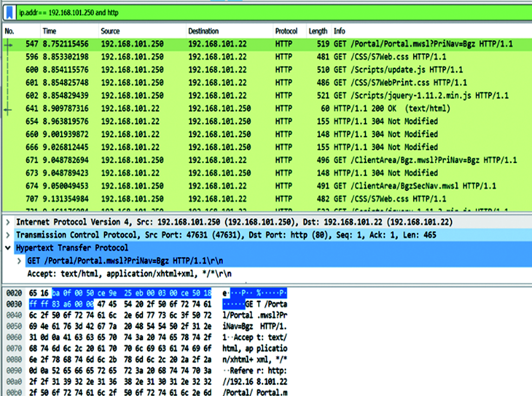Select packet 654 304 Not Modified
532x396 pixels.
click(x=218, y=121)
